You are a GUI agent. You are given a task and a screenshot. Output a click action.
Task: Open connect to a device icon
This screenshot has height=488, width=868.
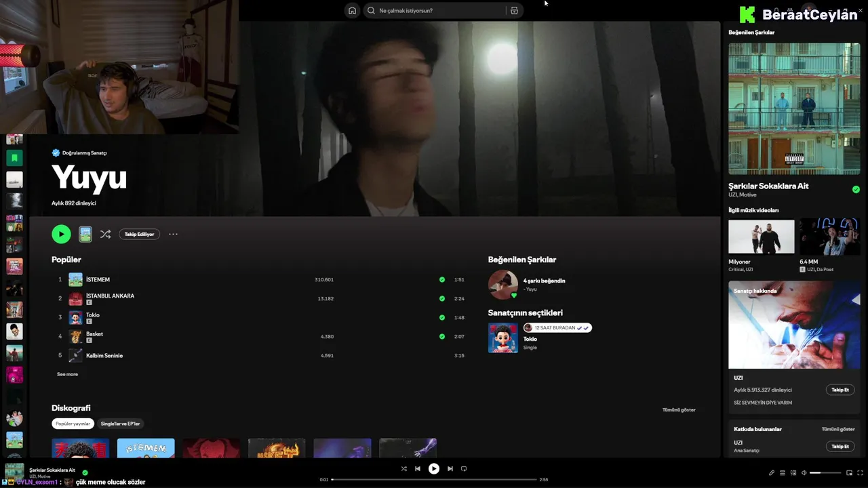pos(793,472)
